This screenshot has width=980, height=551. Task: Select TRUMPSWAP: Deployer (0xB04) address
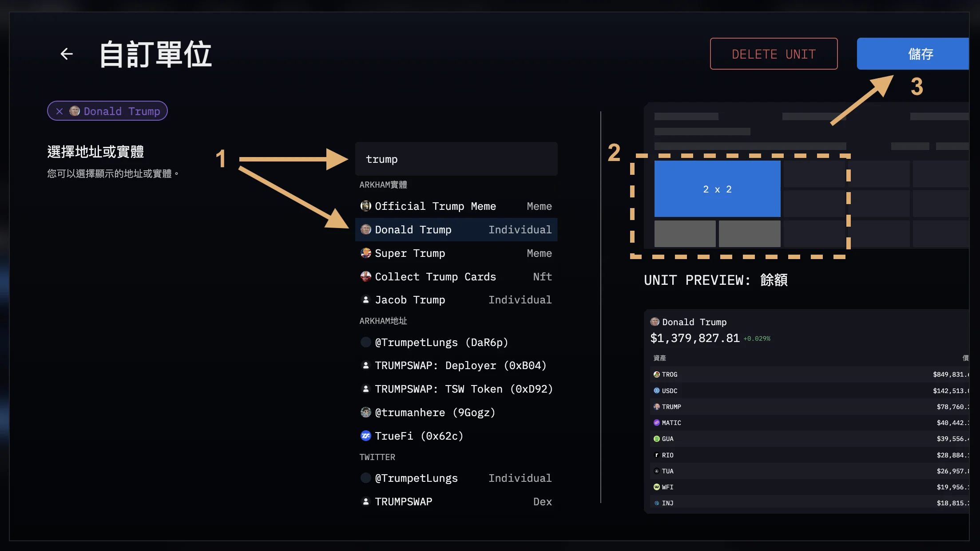click(456, 366)
